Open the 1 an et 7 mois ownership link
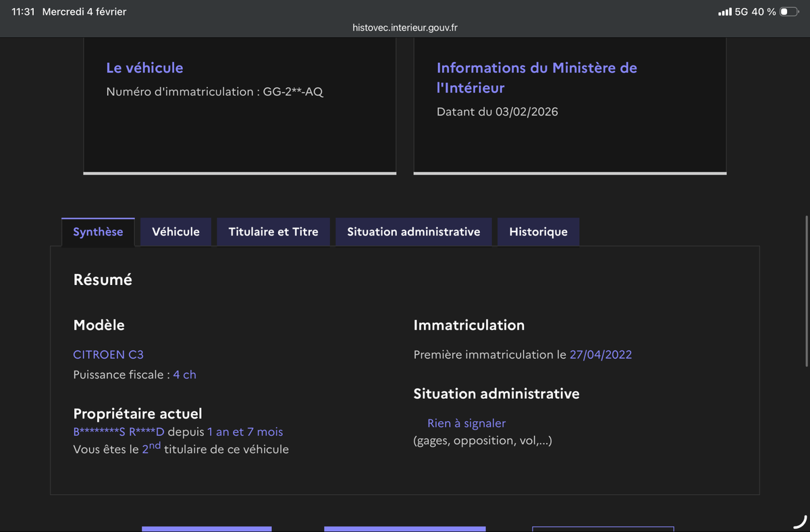Screen dimensions: 810x532 coord(245,432)
